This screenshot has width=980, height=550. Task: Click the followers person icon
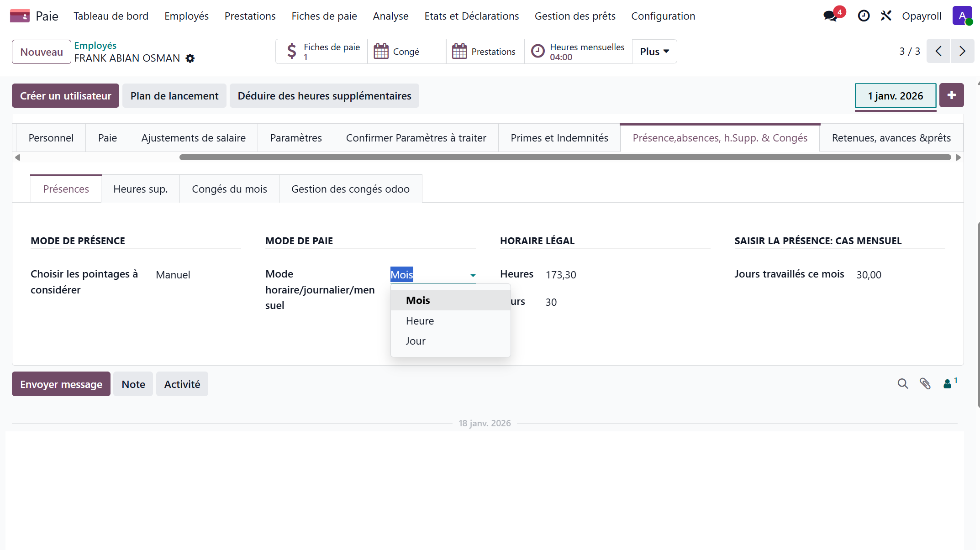(948, 384)
